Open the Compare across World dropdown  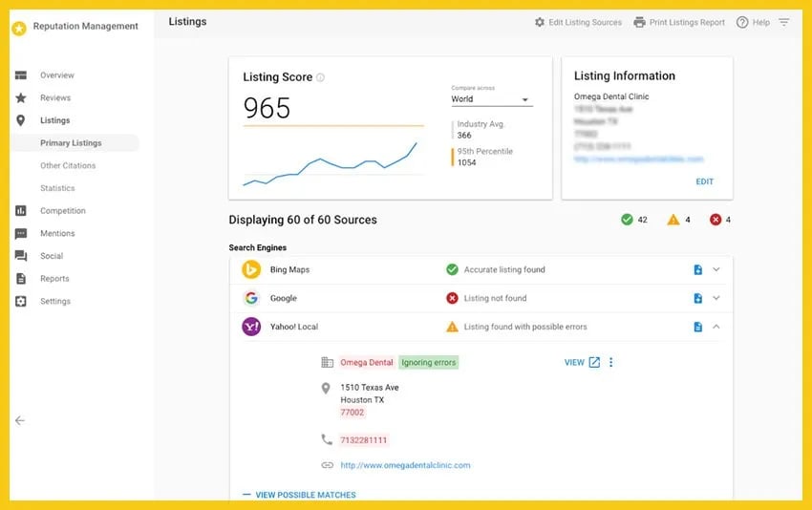491,99
